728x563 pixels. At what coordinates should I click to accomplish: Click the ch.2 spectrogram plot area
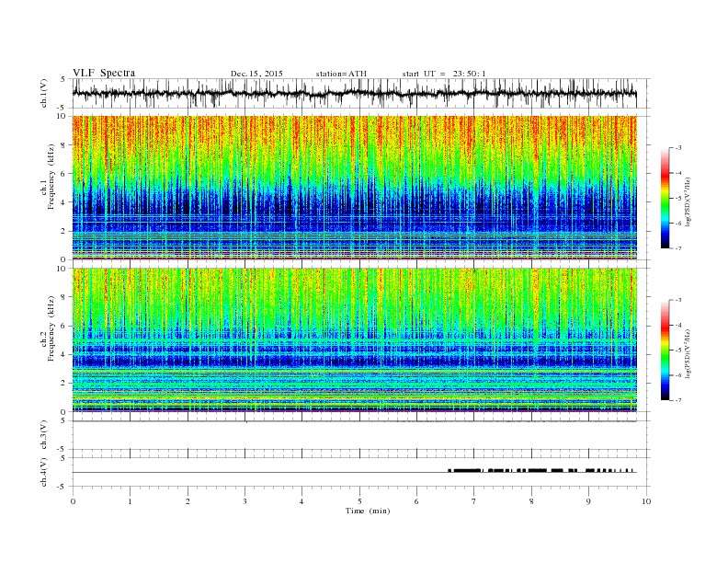click(x=355, y=340)
